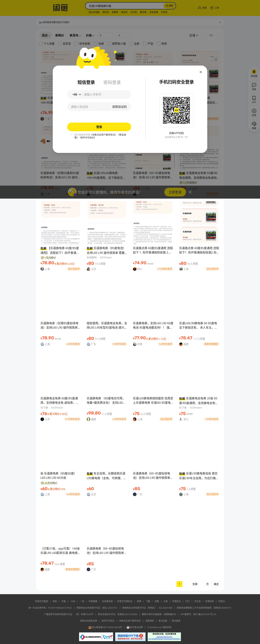Open 电子营业执照 footer icon link
This screenshot has width=260, height=644.
click(x=135, y=627)
